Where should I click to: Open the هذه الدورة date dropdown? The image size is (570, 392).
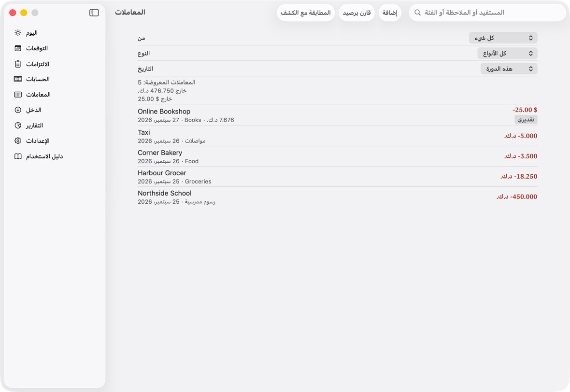tap(509, 69)
